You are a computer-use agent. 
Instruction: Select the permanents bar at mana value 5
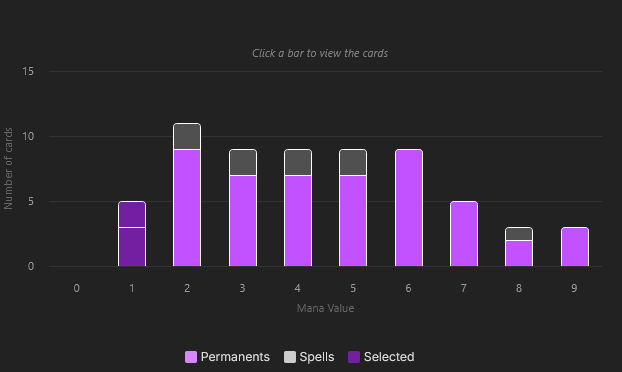tap(353, 221)
